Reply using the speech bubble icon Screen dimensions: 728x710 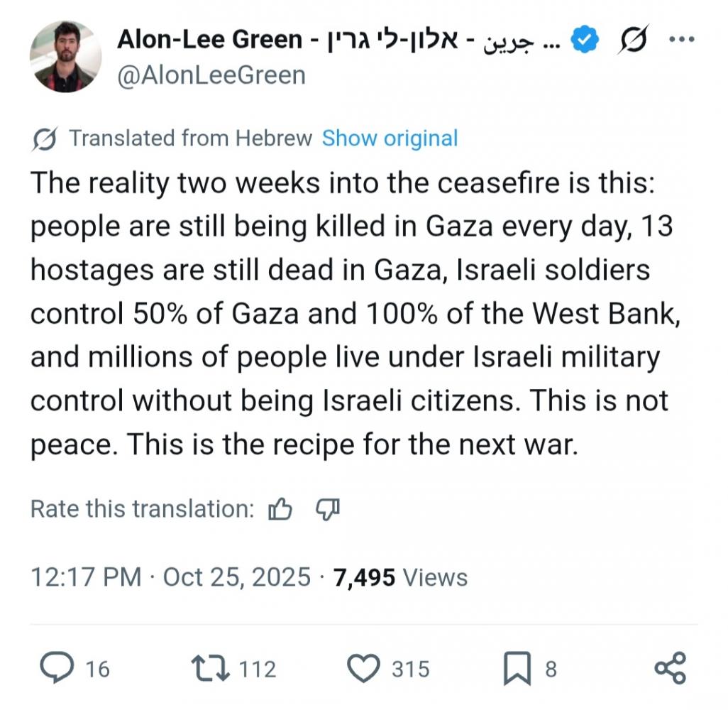[57, 668]
